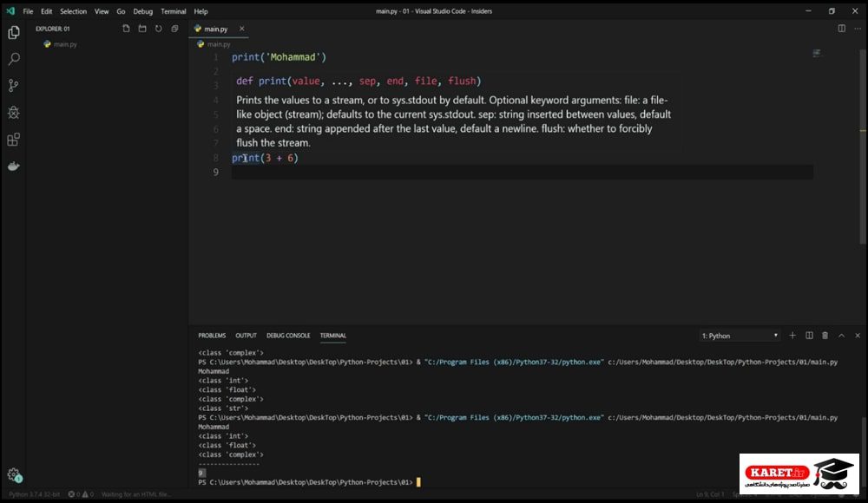Open the Debug view in activity bar
The image size is (868, 503).
pyautogui.click(x=14, y=113)
